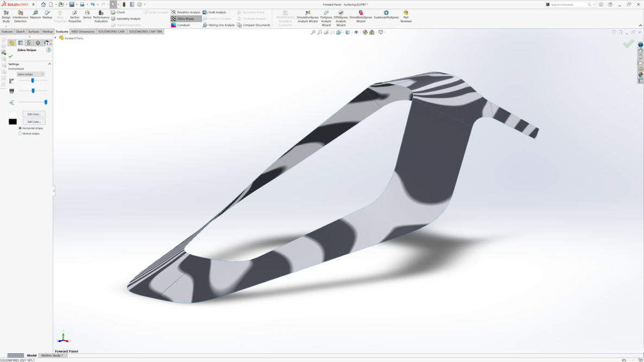Viewport: 644px width, 362px height.
Task: Open the Environment dropdown showing Zebra stripes
Action: click(x=30, y=74)
